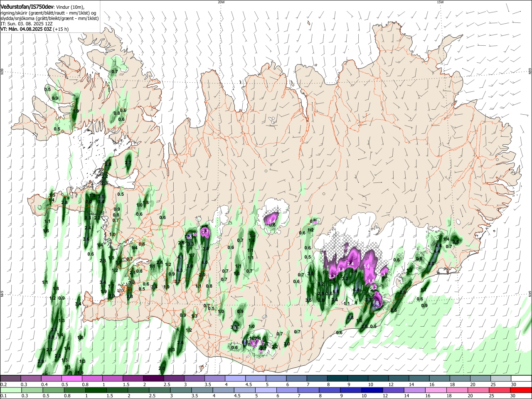Click the '15W' longitude label at top edge
The height and width of the screenshot is (399, 532).
pos(440,2)
